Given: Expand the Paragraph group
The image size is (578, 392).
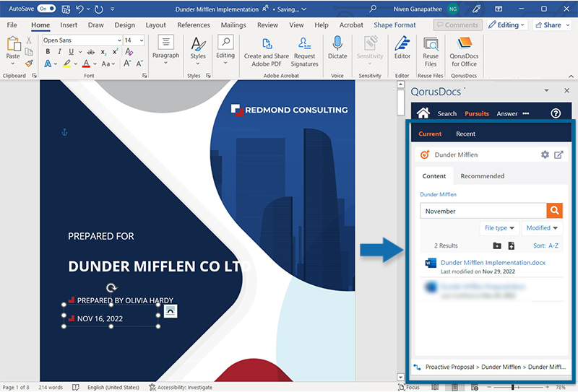Looking at the screenshot, I should 166,50.
